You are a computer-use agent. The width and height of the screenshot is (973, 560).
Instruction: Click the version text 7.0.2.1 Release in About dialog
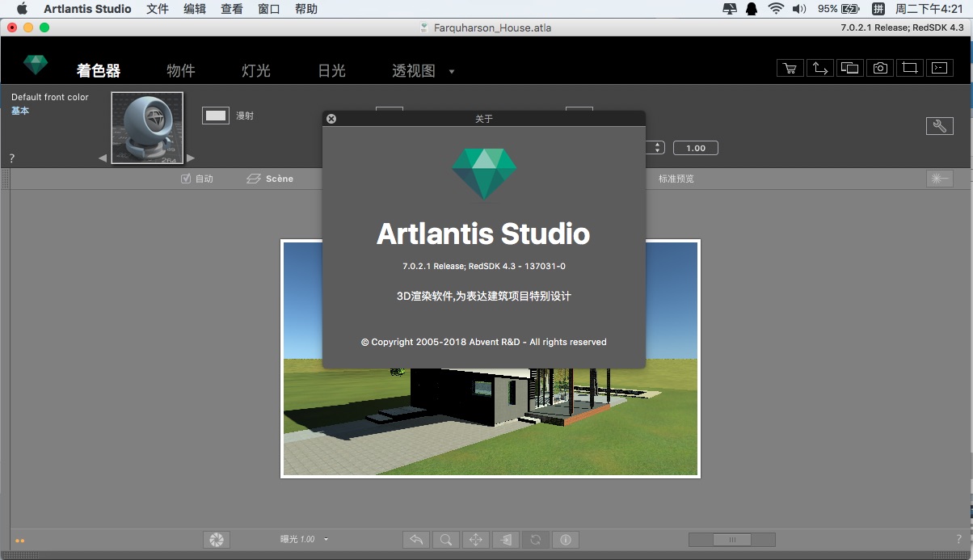click(483, 266)
